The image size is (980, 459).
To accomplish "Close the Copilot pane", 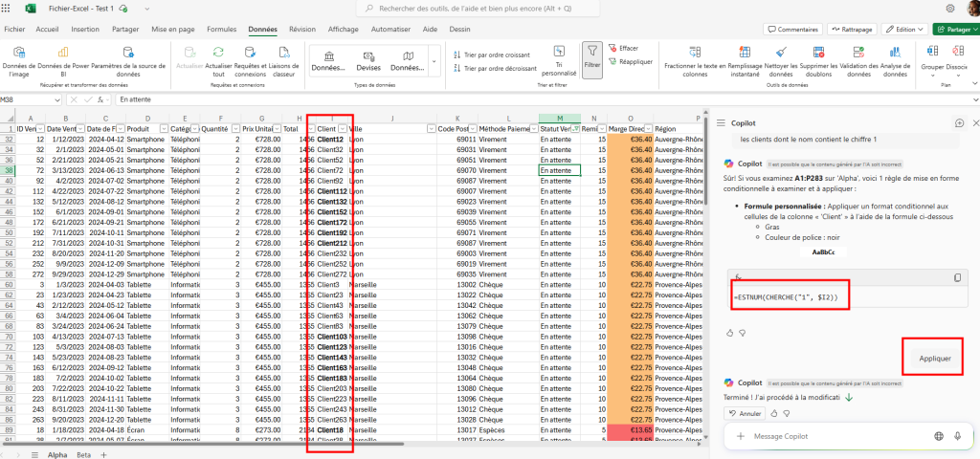I will (975, 123).
